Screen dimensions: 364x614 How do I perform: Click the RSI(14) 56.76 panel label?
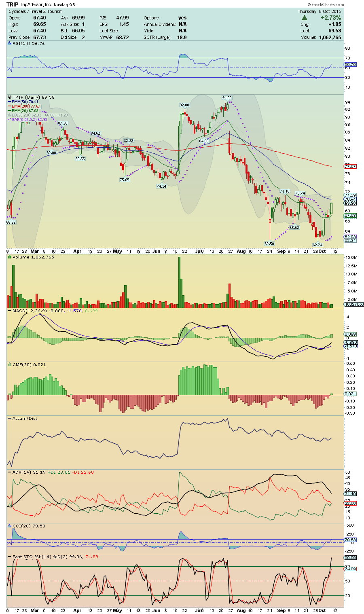(x=29, y=43)
